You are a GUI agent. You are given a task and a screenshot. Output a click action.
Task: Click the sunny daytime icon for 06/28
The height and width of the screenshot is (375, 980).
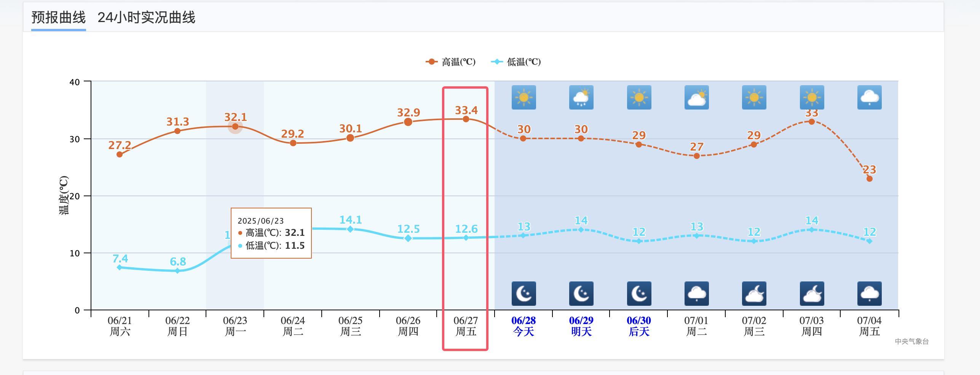point(524,97)
